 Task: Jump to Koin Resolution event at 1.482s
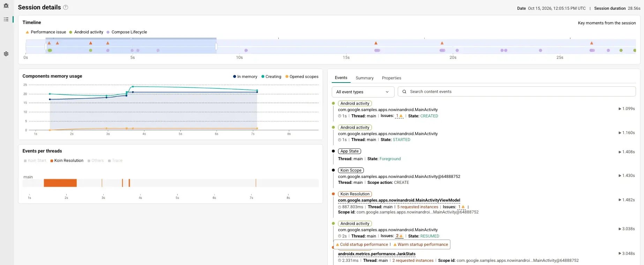pyautogui.click(x=627, y=200)
